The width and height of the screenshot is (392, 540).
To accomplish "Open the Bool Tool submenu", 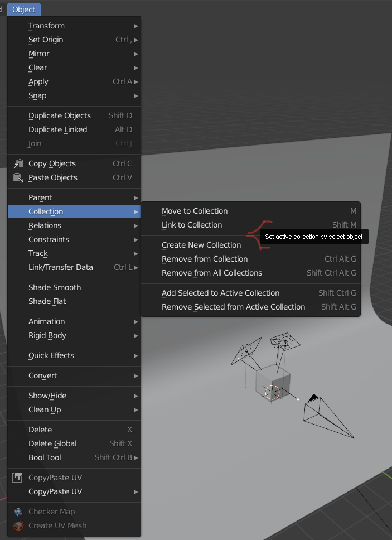I will 74,457.
